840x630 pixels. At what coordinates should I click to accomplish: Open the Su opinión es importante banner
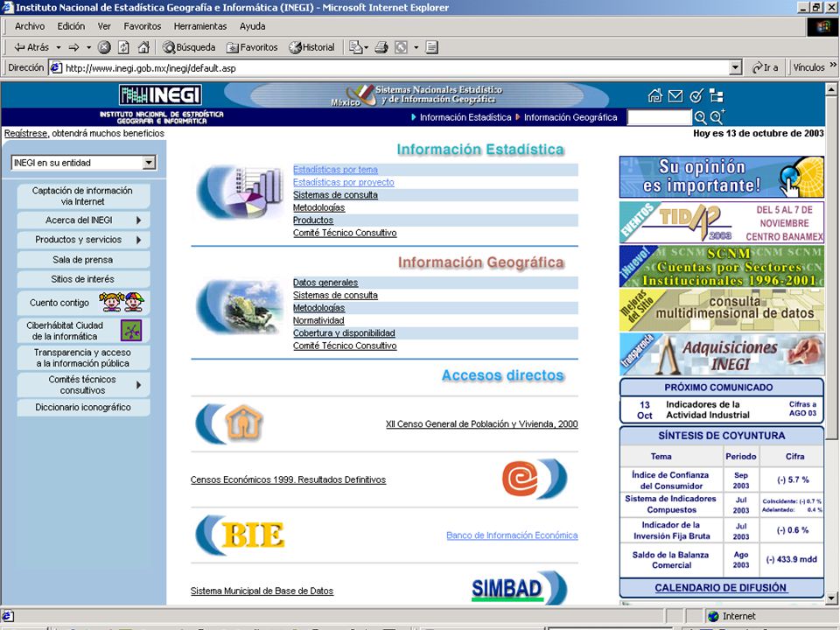(722, 177)
